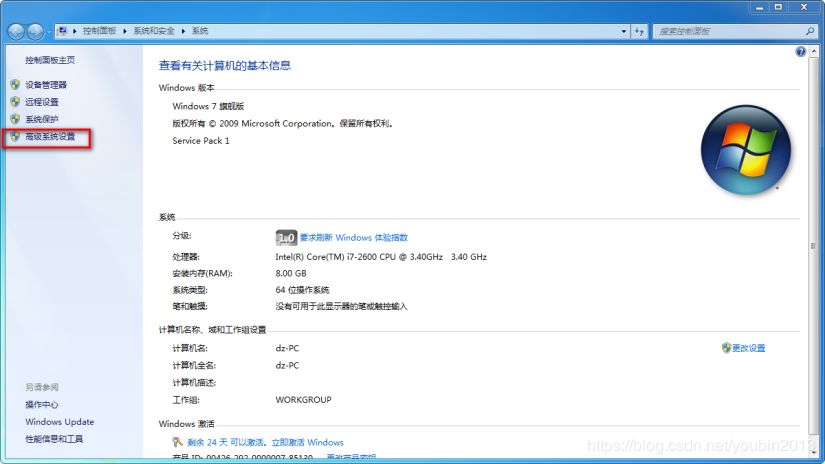The height and width of the screenshot is (464, 825).
Task: Select 控制面板 breadcrumb in address bar
Action: pos(99,31)
